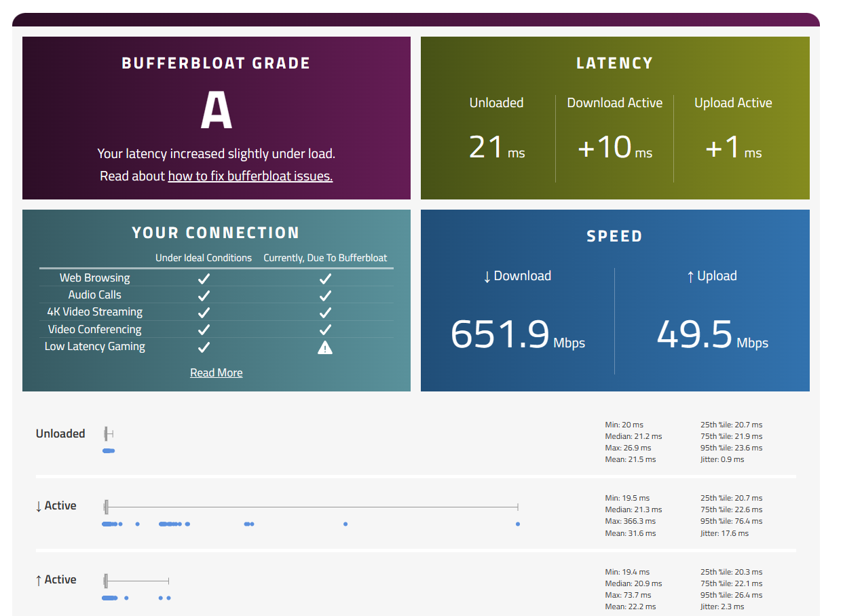The height and width of the screenshot is (616, 843).
Task: Click the 4K Video Streaming row label
Action: point(94,312)
